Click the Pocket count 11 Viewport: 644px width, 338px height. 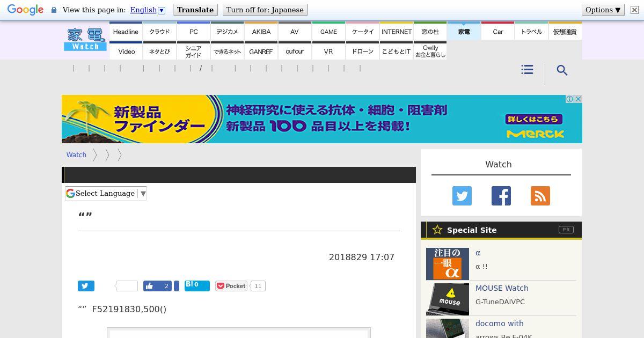(x=258, y=286)
